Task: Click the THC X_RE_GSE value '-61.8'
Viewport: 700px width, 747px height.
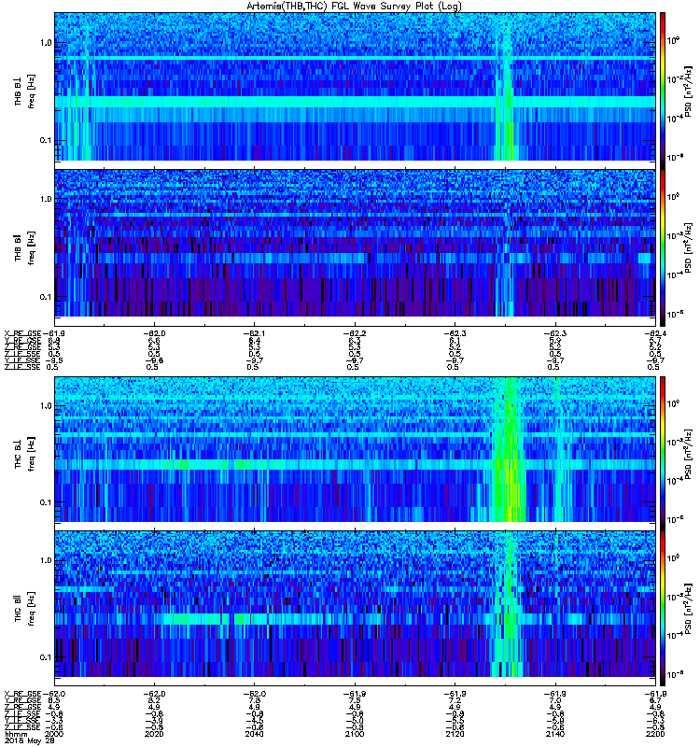Action: tap(656, 694)
